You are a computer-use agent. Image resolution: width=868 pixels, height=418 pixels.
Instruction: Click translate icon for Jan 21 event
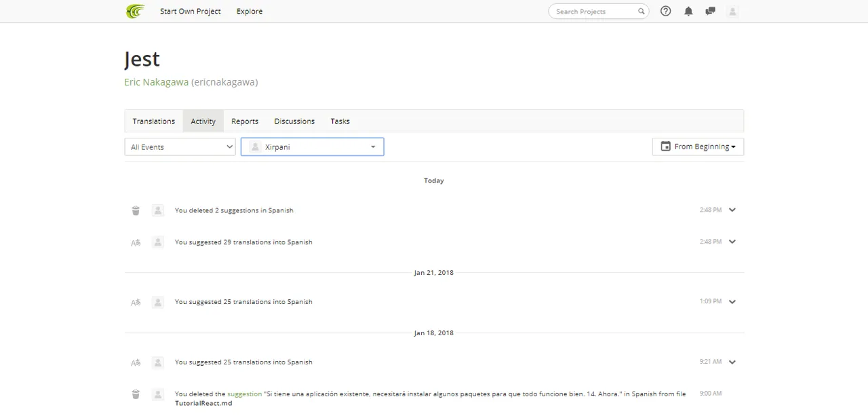pos(136,302)
